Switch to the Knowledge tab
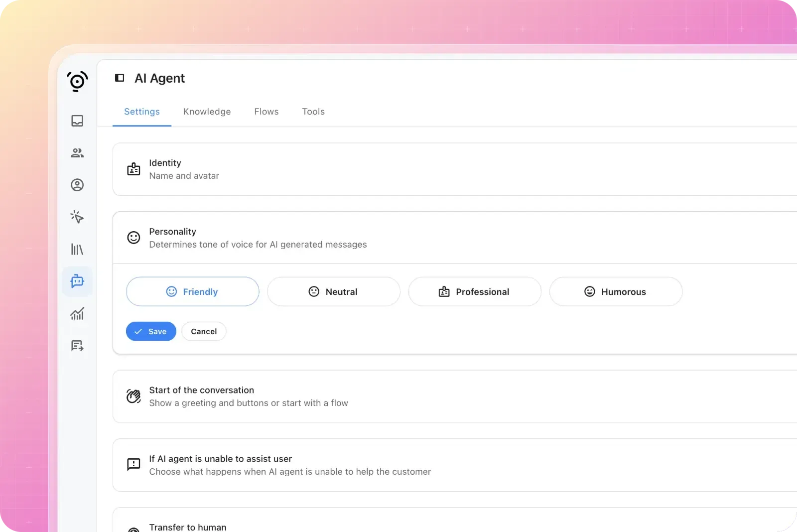 207,112
